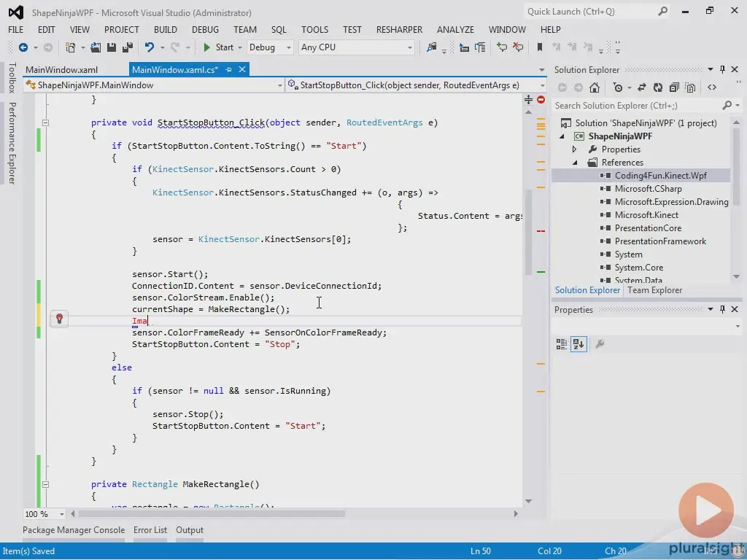Open the DEBUG menu
This screenshot has height=560, width=747.
pos(205,29)
